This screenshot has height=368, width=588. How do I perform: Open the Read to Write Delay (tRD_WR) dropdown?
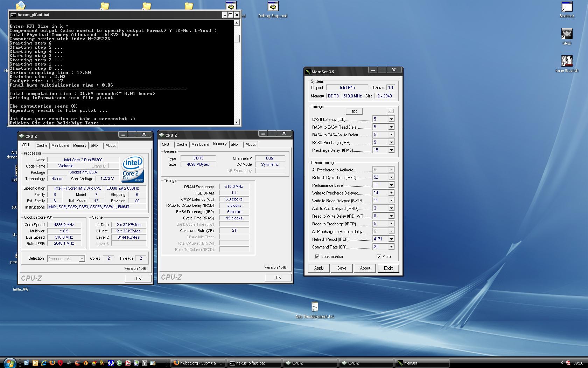(391, 216)
